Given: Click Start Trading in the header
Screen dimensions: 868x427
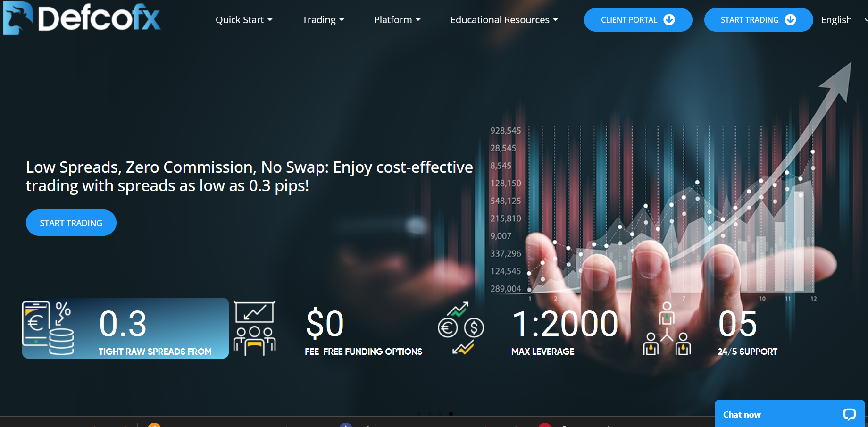Looking at the screenshot, I should (x=758, y=20).
